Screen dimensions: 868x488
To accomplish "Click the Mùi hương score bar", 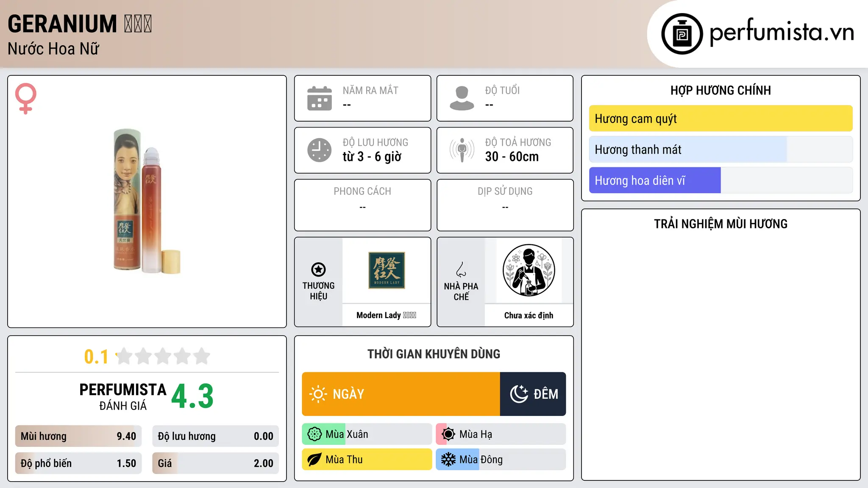I will point(78,436).
